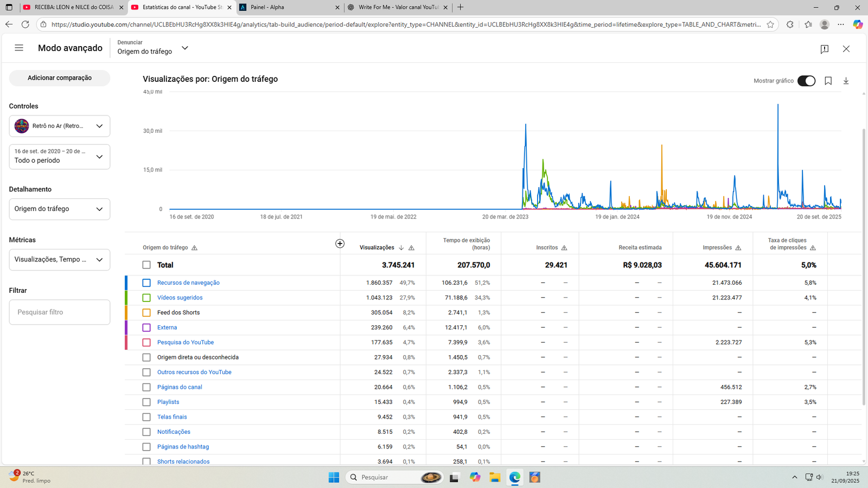Click the send feedback icon
868x488 pixels.
pos(824,49)
